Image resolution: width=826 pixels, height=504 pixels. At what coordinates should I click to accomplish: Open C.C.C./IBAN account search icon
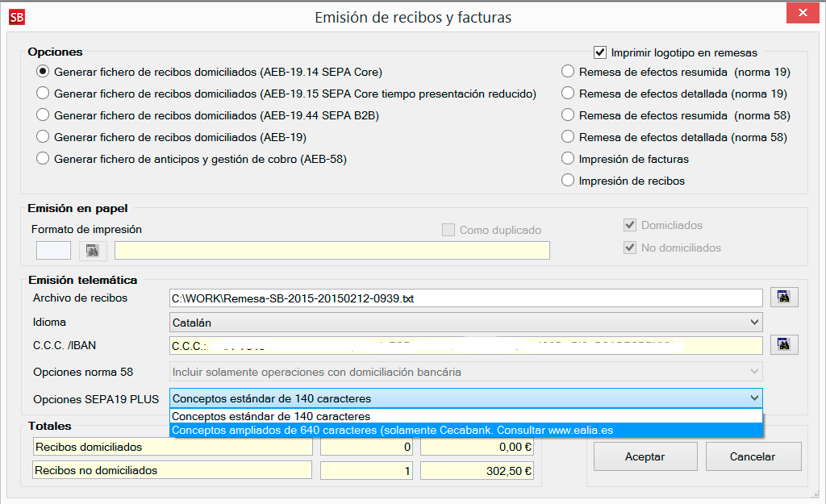coord(783,345)
